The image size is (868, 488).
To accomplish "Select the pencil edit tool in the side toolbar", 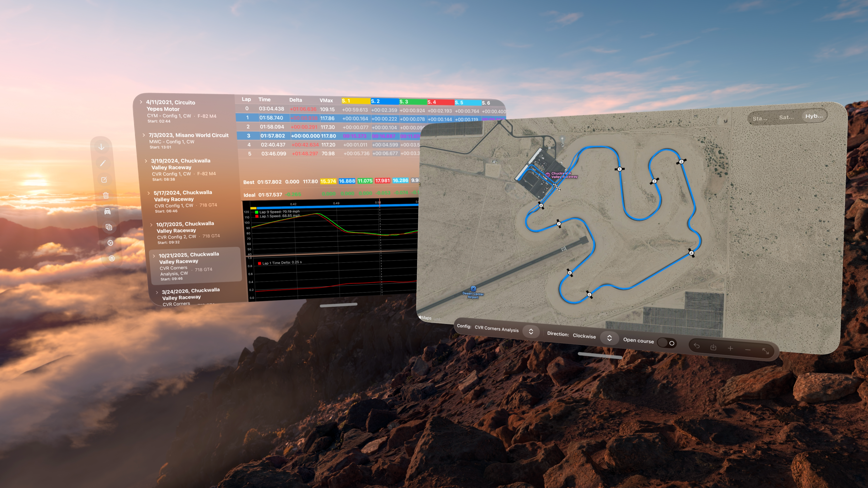I will coord(103,163).
